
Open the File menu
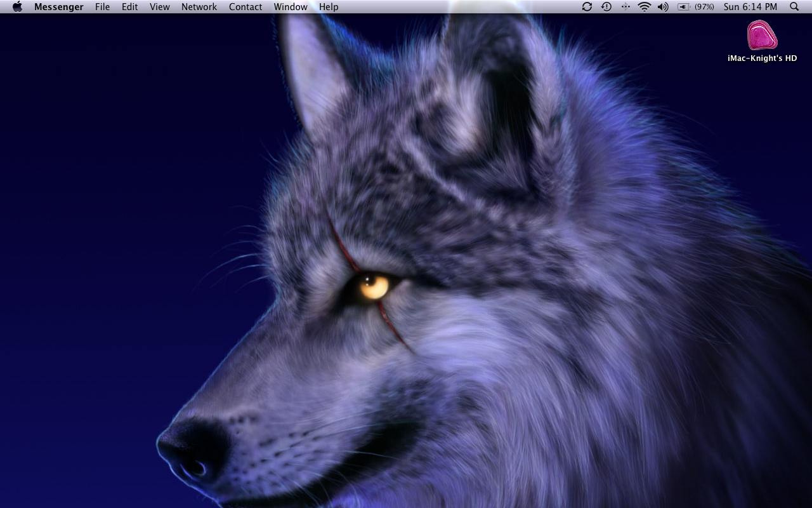pyautogui.click(x=102, y=7)
